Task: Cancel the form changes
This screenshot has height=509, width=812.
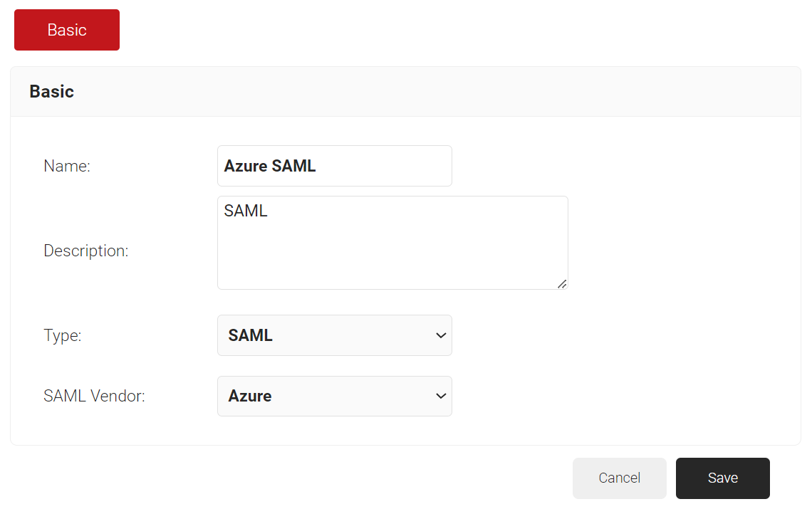Action: click(x=619, y=478)
